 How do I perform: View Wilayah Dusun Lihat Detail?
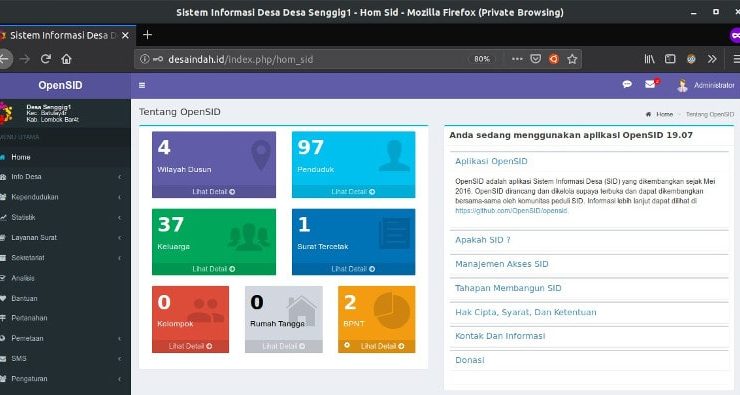213,192
